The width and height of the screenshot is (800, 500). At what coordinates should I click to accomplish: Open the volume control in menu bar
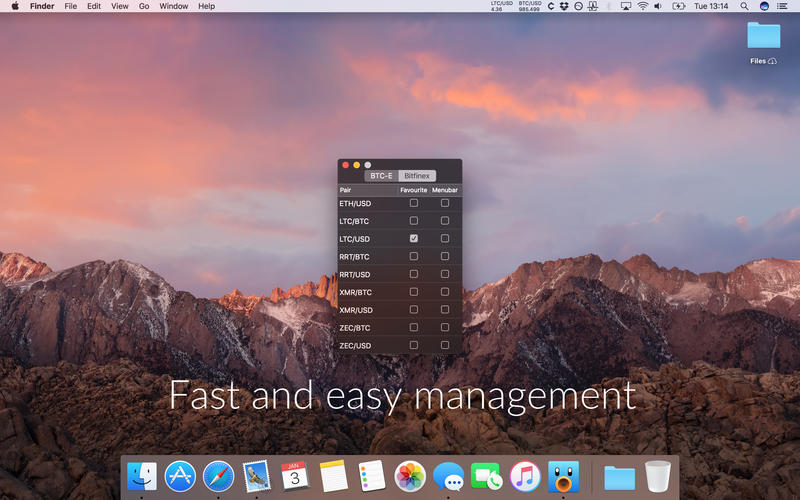(x=658, y=6)
